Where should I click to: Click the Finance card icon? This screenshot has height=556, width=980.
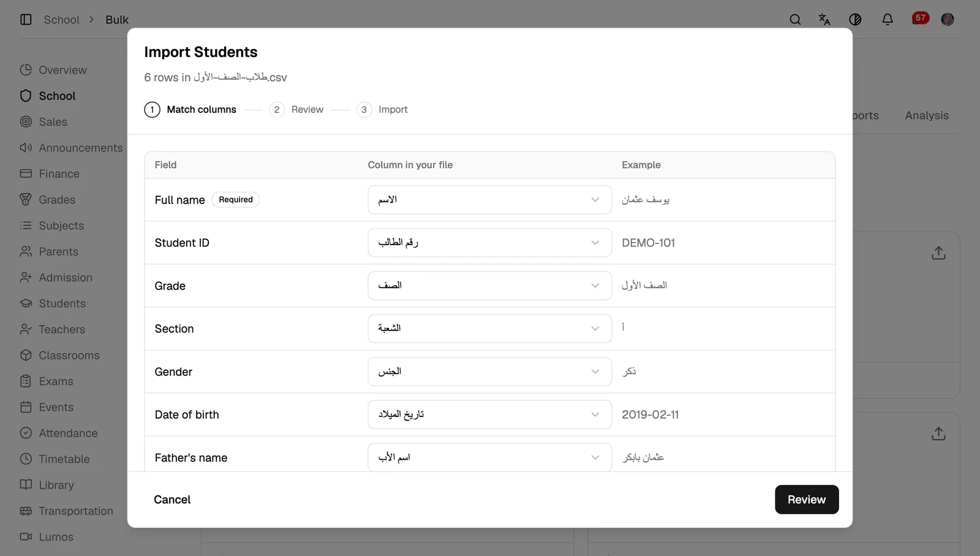(26, 173)
